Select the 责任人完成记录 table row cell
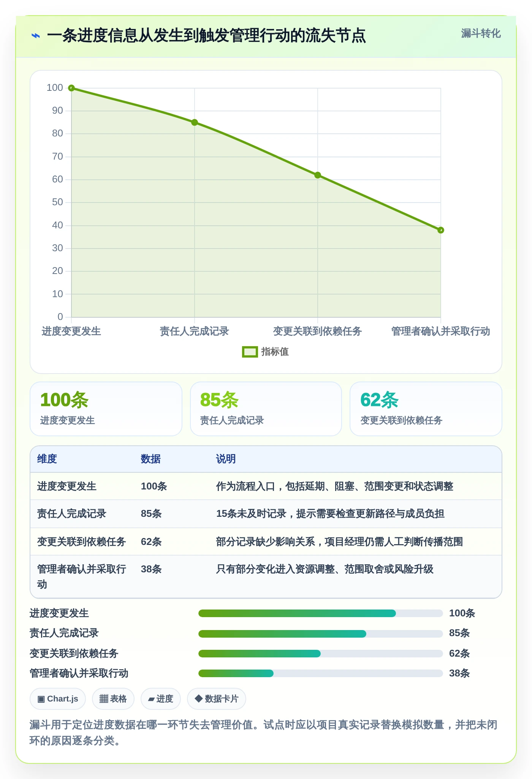This screenshot has width=532, height=779. pyautogui.click(x=72, y=514)
